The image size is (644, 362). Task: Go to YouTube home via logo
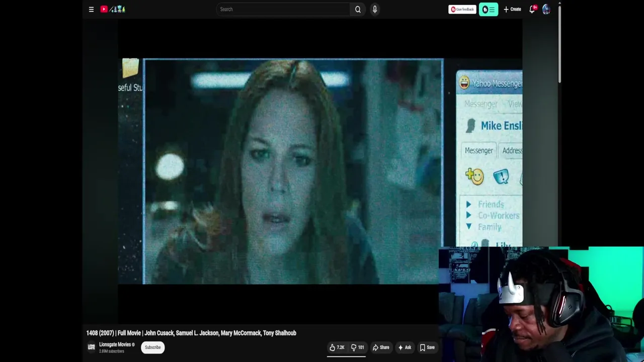pyautogui.click(x=112, y=9)
